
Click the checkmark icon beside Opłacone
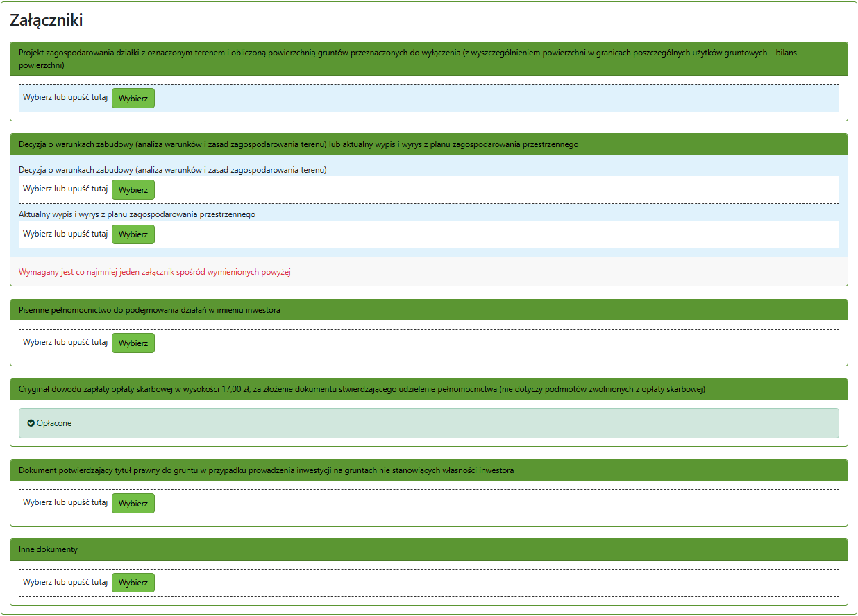tap(31, 423)
